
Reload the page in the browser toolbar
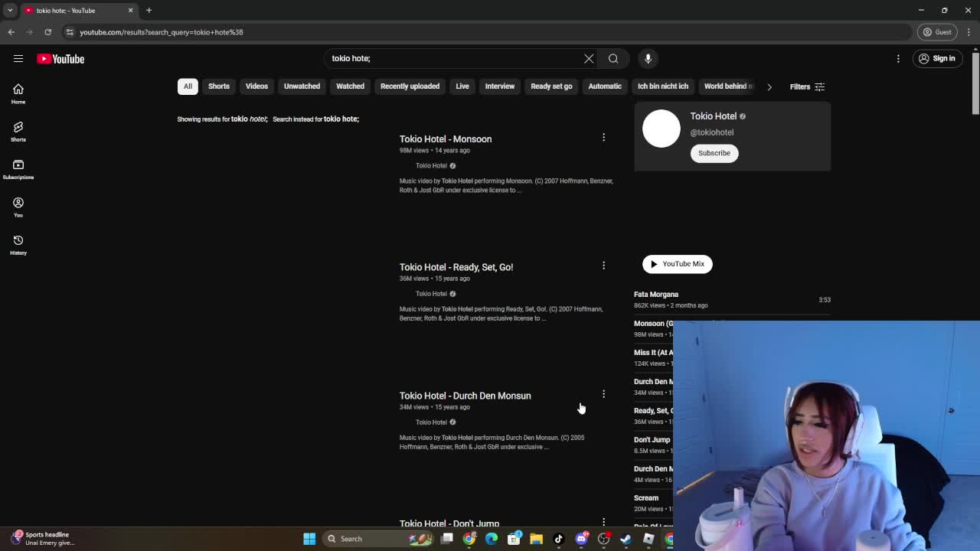pos(47,32)
